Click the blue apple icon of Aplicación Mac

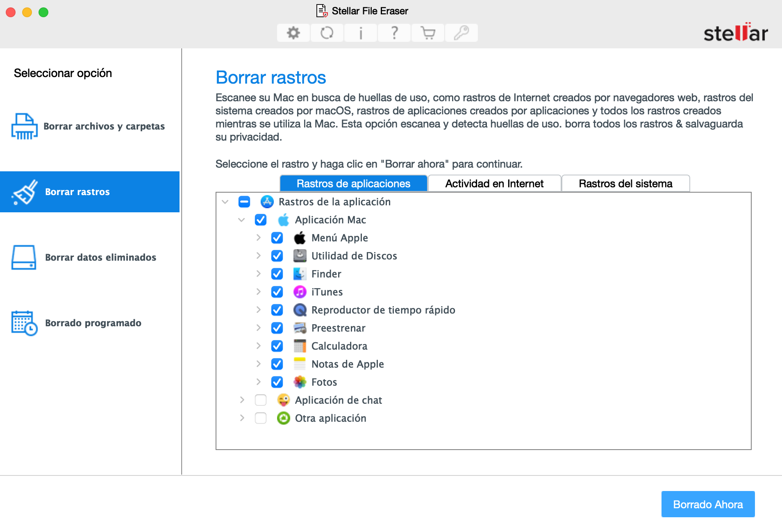click(284, 220)
